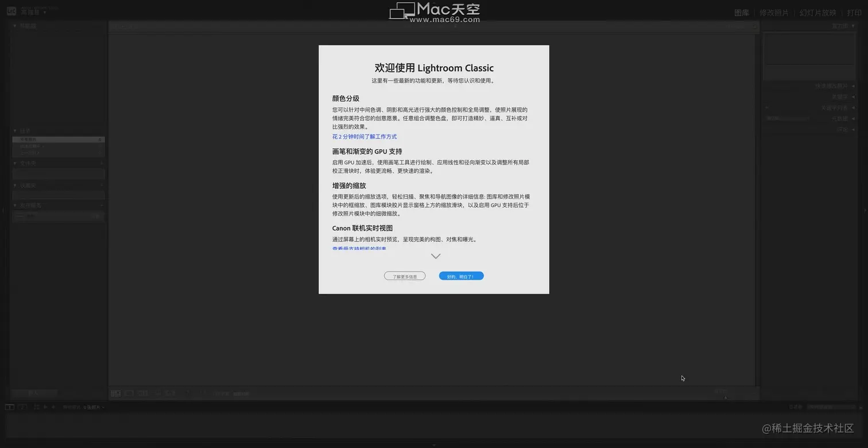Click the LrC logo icon

11,10
